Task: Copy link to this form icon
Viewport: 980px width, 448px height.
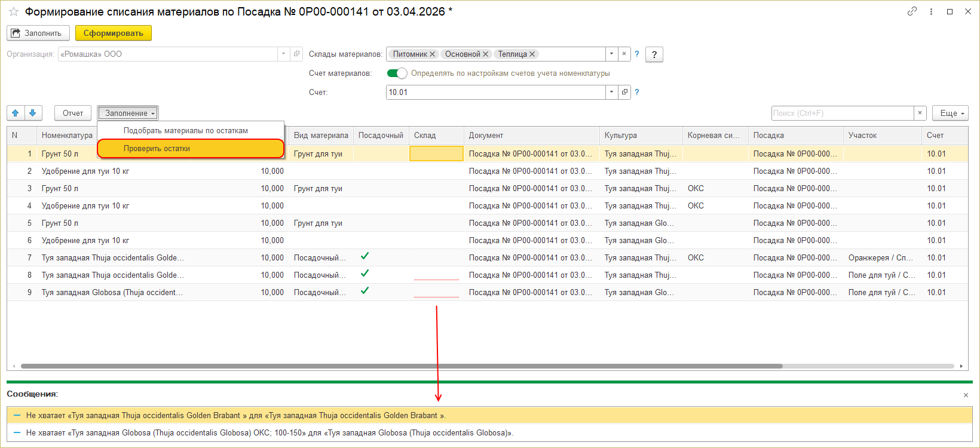Action: (912, 11)
